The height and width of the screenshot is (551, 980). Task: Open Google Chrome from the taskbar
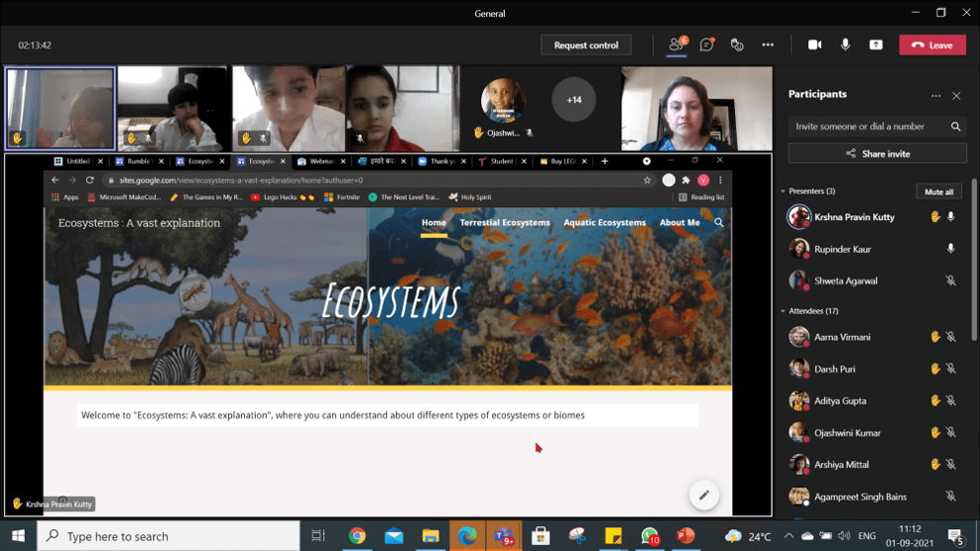[357, 536]
